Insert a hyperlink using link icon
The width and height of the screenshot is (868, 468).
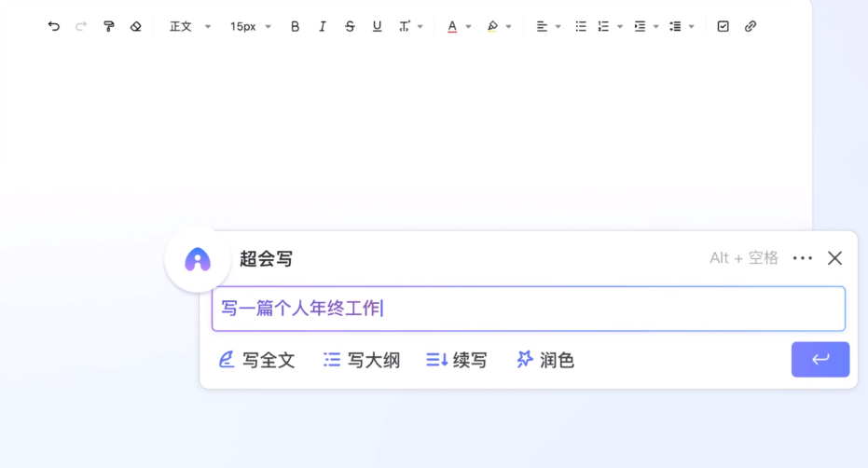(x=751, y=27)
